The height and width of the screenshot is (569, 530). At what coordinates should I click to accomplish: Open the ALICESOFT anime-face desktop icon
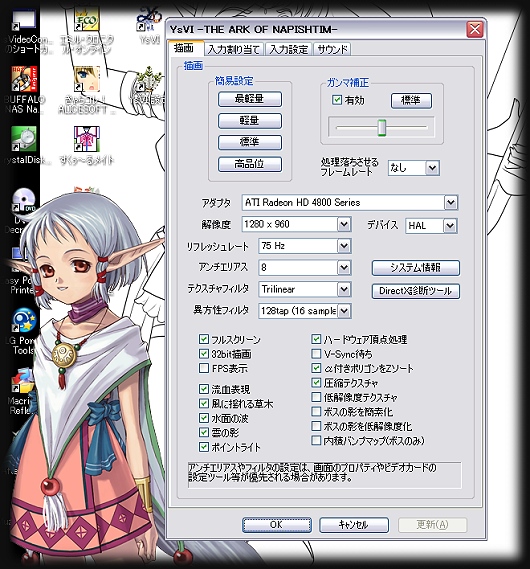[86, 79]
